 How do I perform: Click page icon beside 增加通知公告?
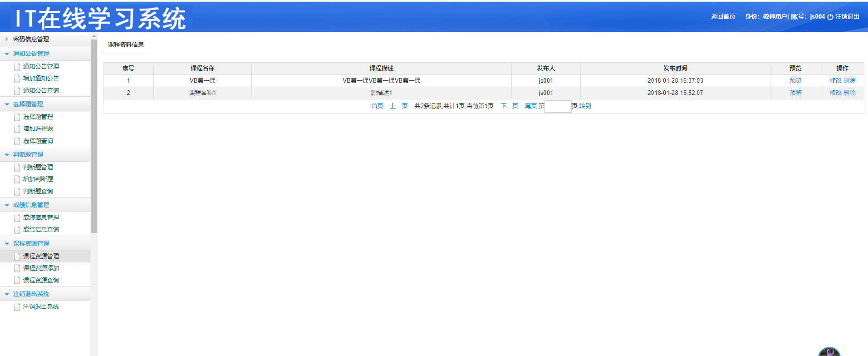click(x=17, y=78)
